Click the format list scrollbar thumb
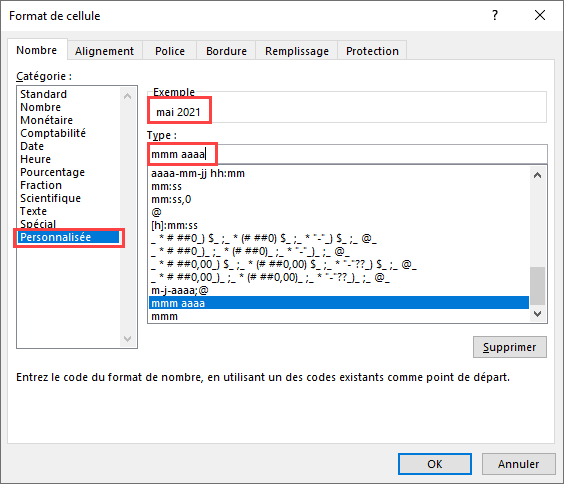This screenshot has height=484, width=564. click(538, 286)
